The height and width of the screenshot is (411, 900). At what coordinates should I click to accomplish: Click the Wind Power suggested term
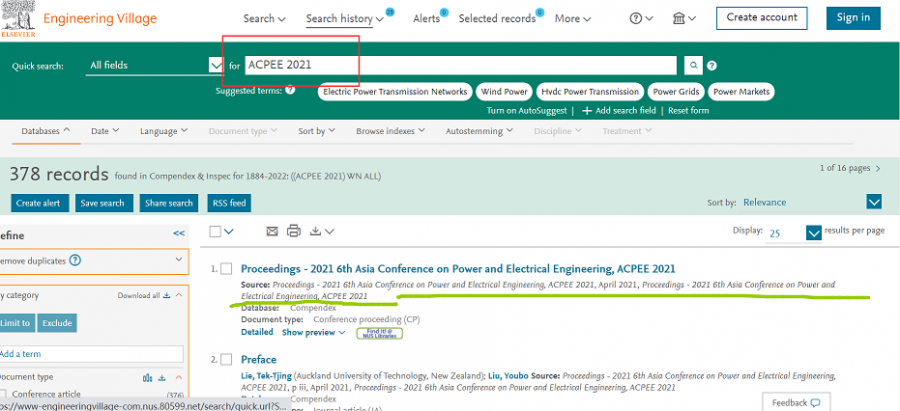click(503, 91)
